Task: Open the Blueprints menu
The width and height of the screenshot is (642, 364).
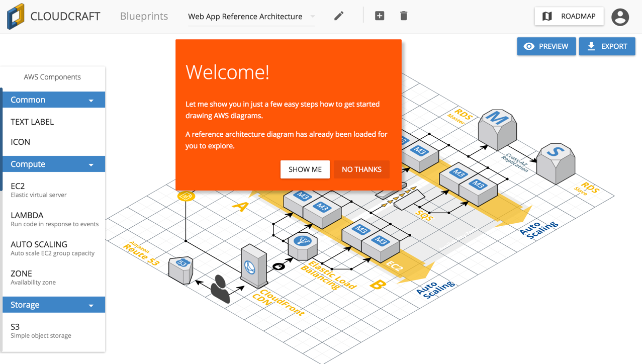Action: tap(144, 16)
